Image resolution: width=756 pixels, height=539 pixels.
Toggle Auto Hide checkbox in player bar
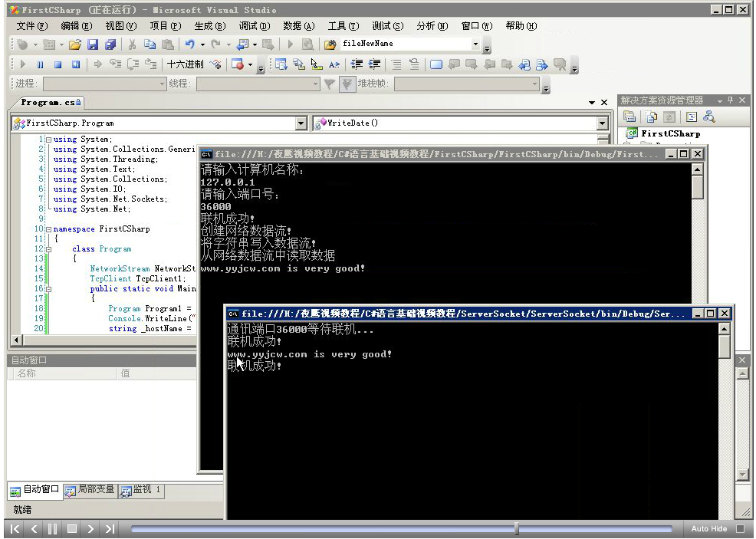coord(741,529)
